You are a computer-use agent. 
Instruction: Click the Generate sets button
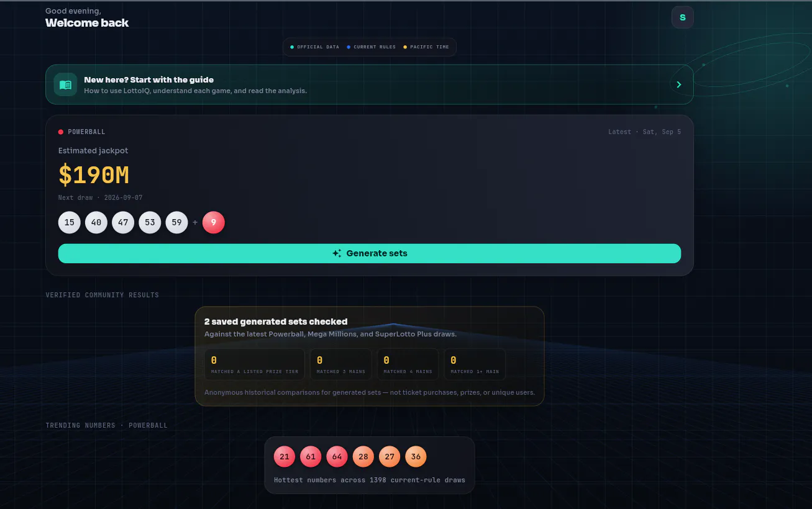coord(370,253)
